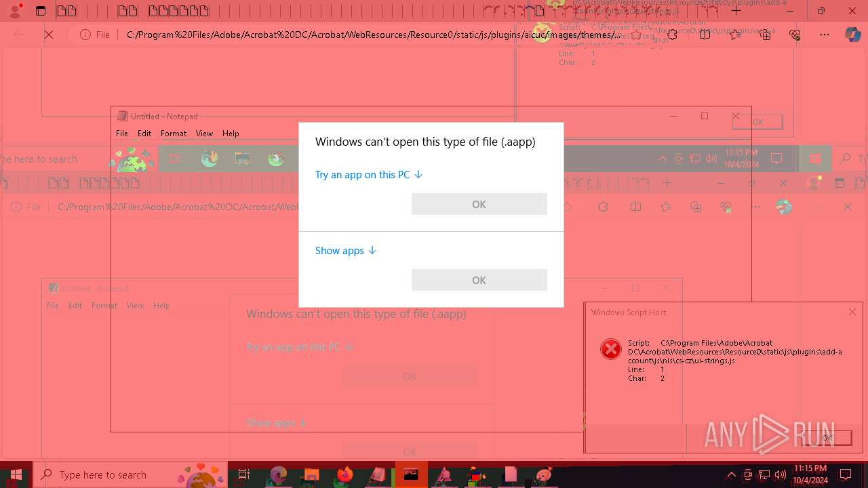
Task: Open File menu in front Notepad window
Action: point(122,134)
